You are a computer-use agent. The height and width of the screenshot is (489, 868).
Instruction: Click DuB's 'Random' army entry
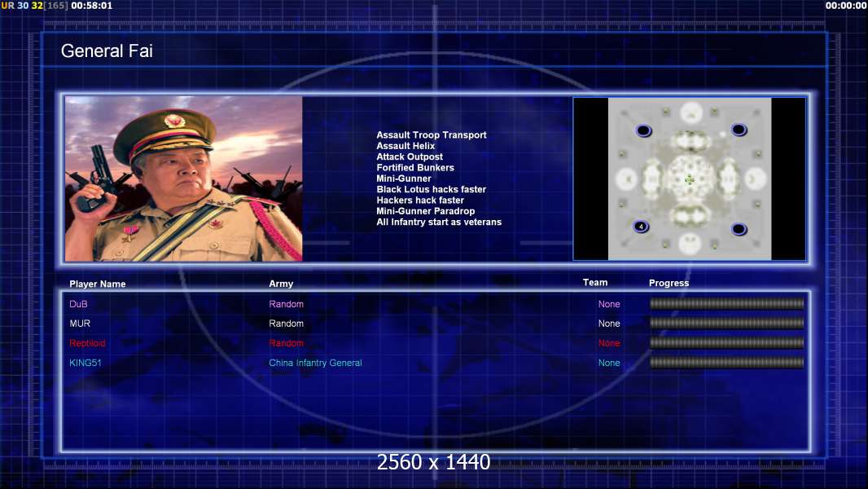(x=286, y=304)
